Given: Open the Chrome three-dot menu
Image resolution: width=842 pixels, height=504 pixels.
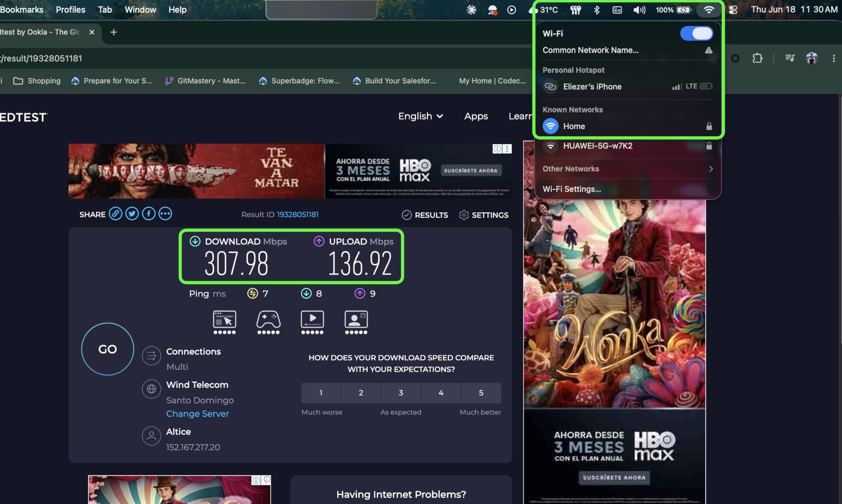Looking at the screenshot, I should coord(834,58).
